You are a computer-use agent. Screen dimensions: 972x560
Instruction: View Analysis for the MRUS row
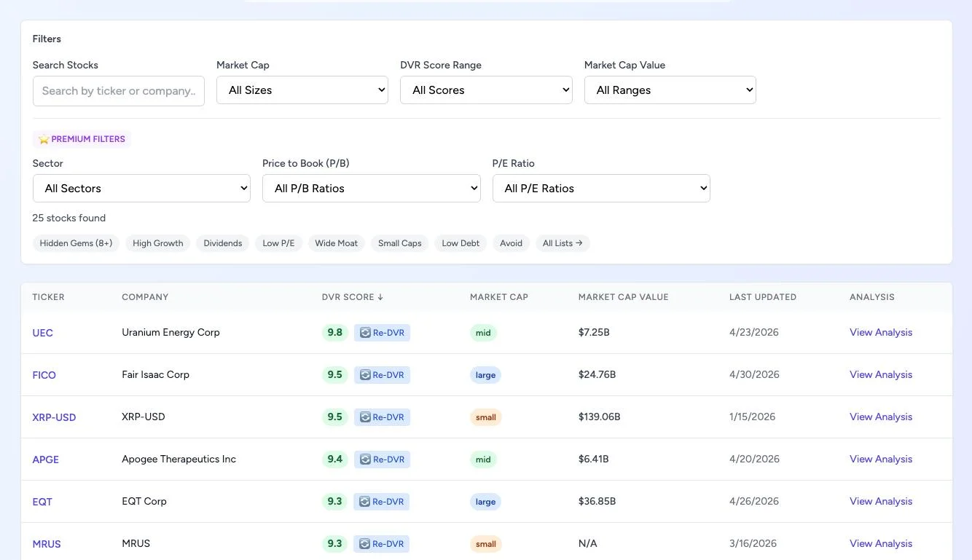click(x=881, y=543)
